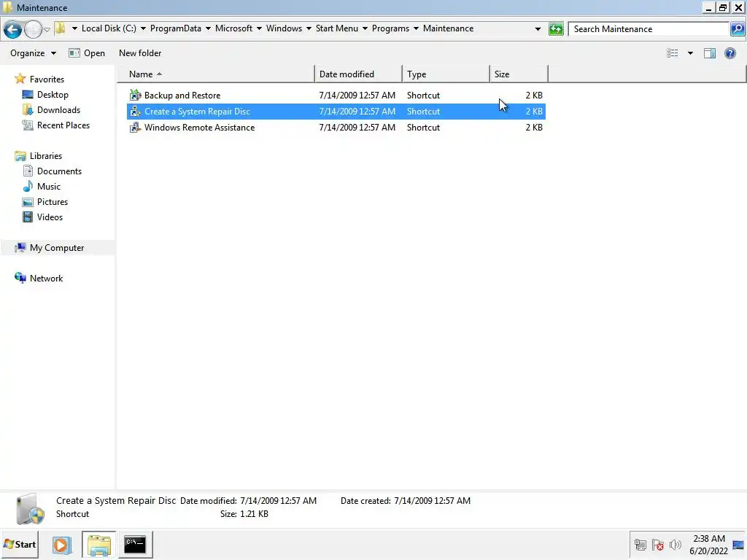Open the Command Prompt taskbar icon
The width and height of the screenshot is (747, 560).
click(135, 544)
